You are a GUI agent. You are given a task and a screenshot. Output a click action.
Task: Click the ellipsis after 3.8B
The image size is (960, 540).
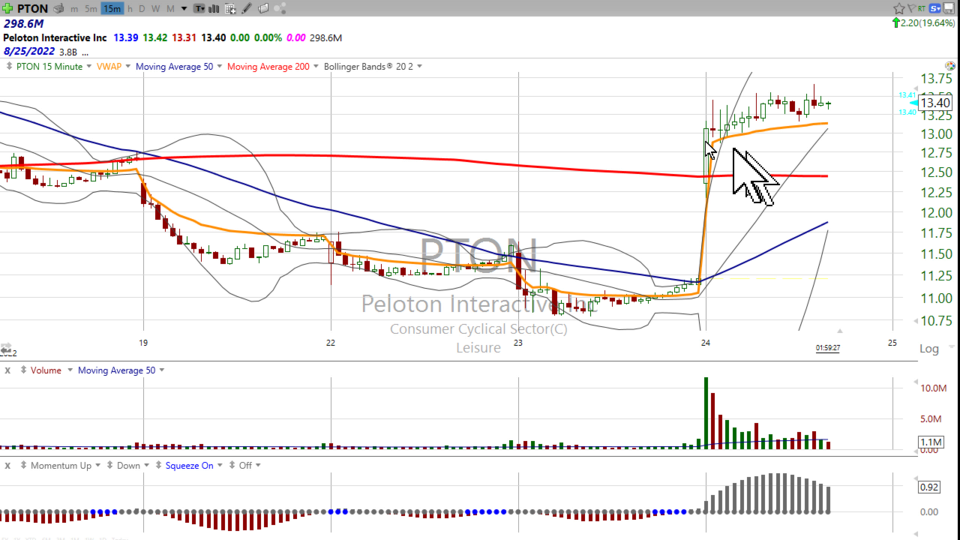click(x=85, y=53)
